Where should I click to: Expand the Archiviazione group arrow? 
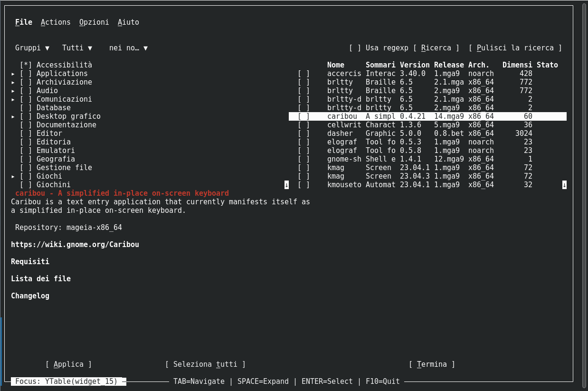click(x=13, y=82)
